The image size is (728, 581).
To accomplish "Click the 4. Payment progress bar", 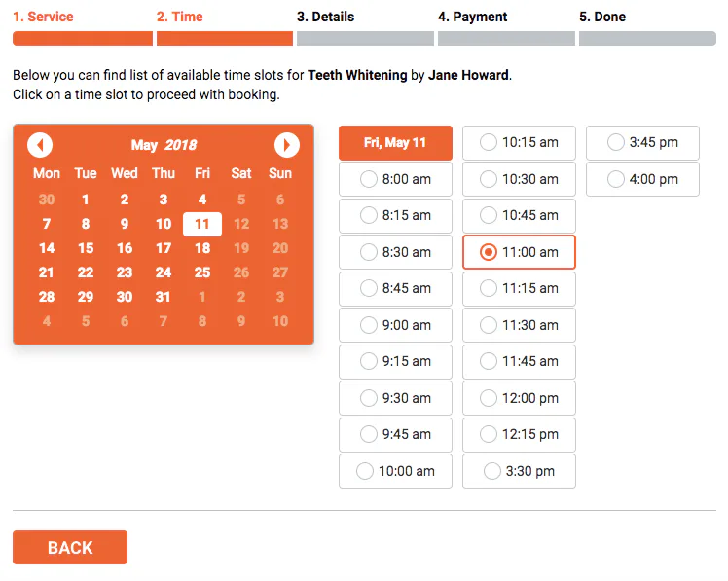I will pyautogui.click(x=506, y=38).
